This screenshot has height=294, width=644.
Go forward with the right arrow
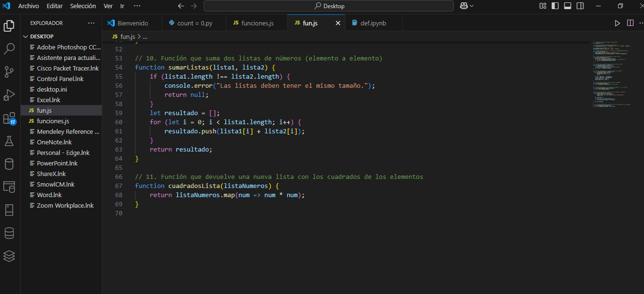(194, 6)
